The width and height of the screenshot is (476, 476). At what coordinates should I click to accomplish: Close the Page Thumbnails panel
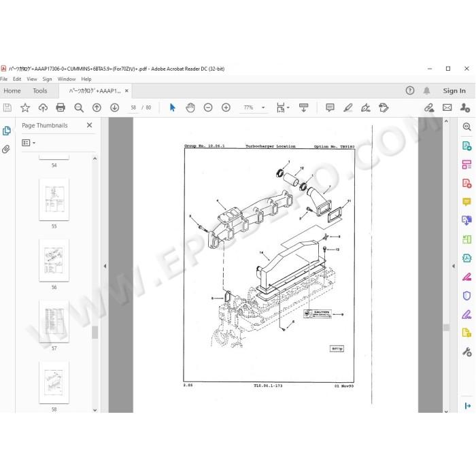(x=89, y=125)
